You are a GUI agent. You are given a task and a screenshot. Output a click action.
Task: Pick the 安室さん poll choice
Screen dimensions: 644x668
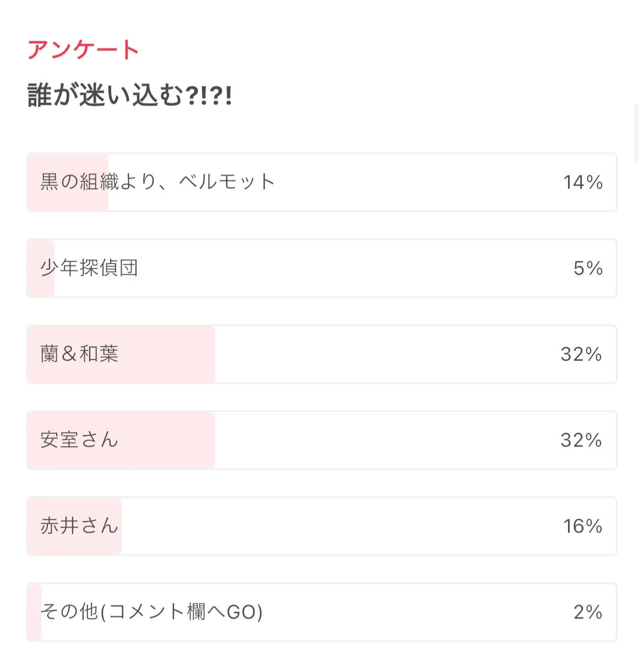click(x=321, y=440)
